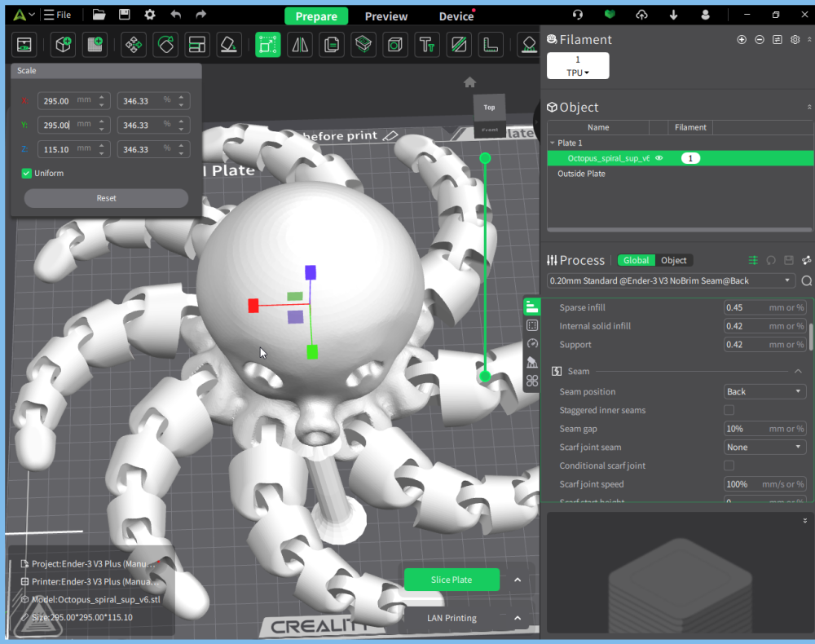Click the undo arrow icon
This screenshot has width=815, height=644.
[176, 15]
